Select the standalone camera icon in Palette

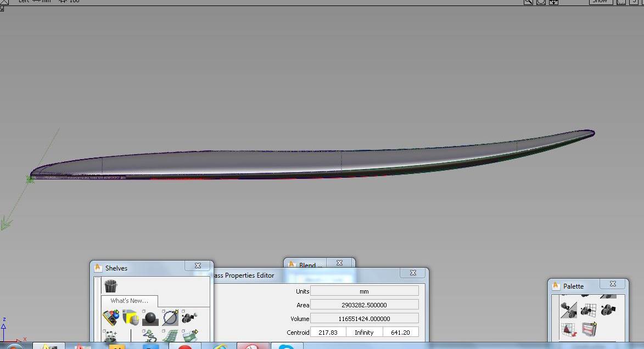[x=607, y=310]
